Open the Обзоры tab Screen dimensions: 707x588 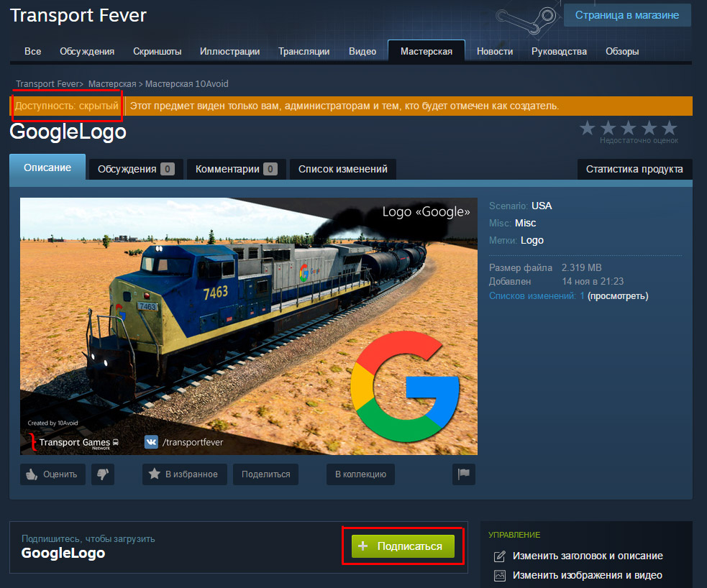tap(622, 51)
